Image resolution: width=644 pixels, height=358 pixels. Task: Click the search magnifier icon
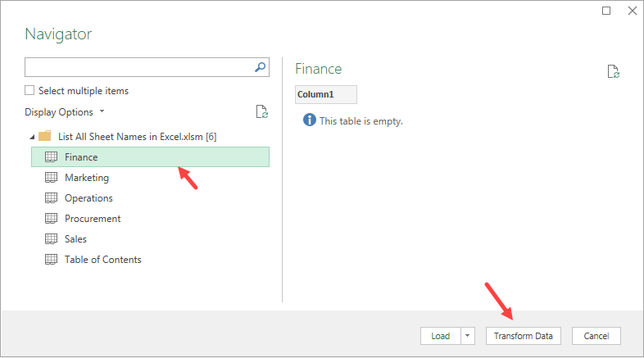(x=260, y=67)
